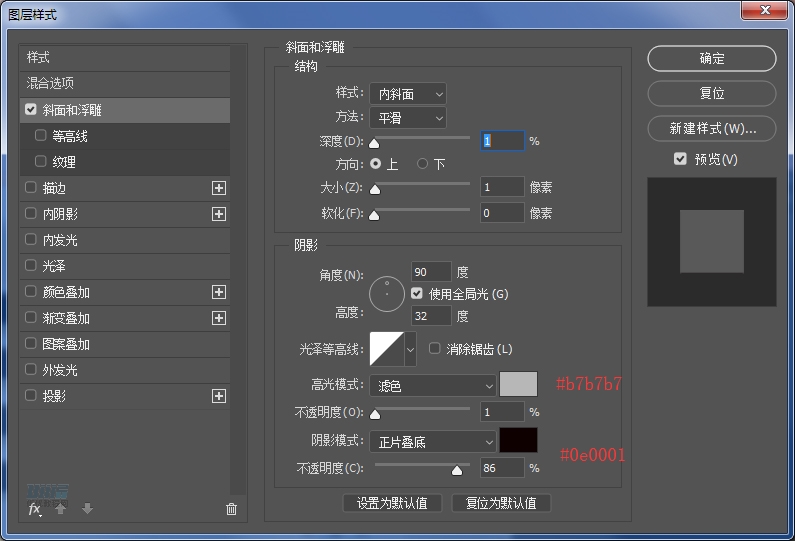
Task: Click the plus icon next to 内阴影
Action: click(x=219, y=214)
